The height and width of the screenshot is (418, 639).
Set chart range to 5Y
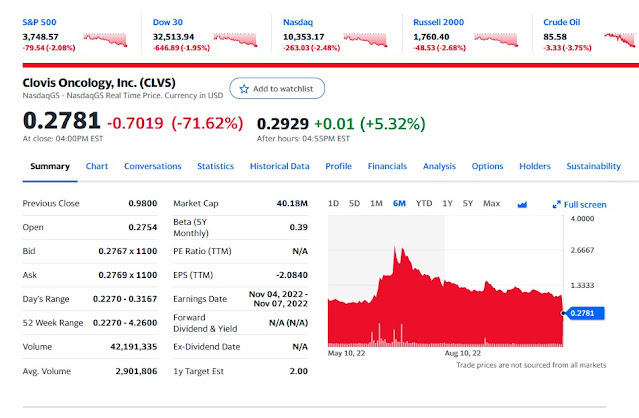coord(468,203)
